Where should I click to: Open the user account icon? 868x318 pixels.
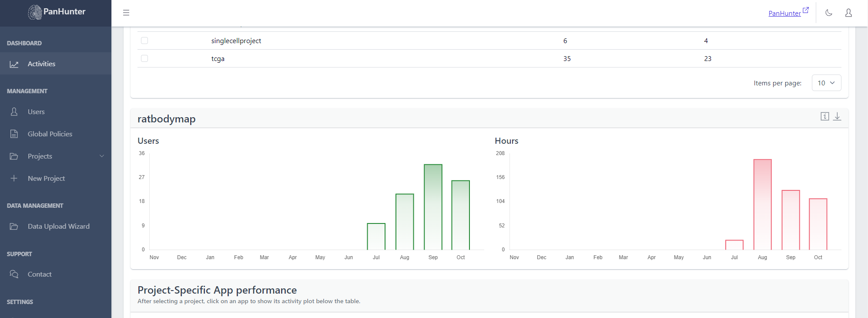pyautogui.click(x=848, y=13)
